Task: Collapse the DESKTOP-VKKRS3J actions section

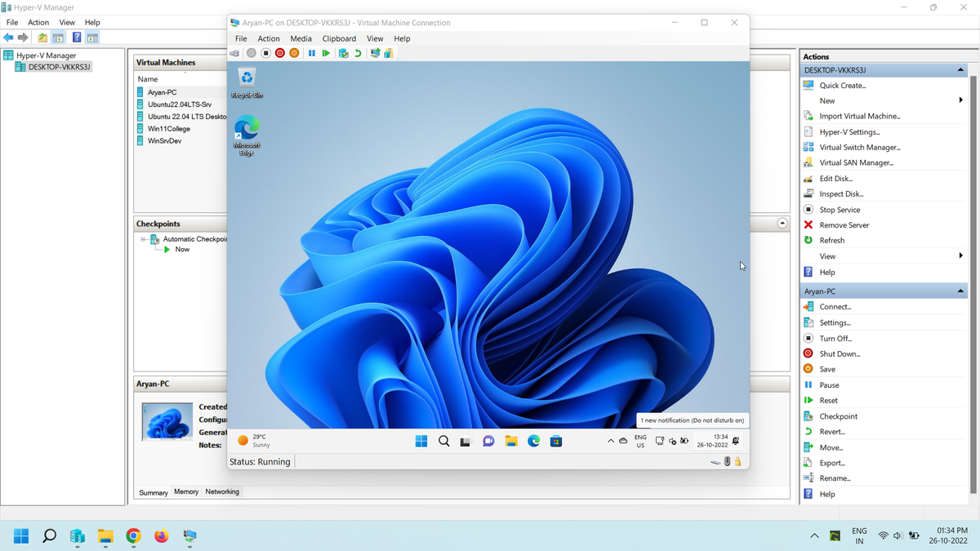Action: 960,70
